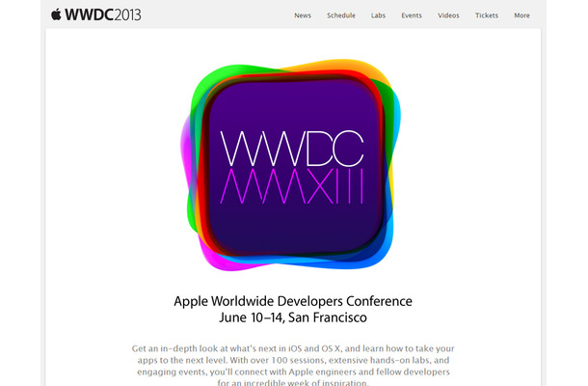This screenshot has height=386, width=588.
Task: Click the heading 'Apple Worldwide Developers Conference'
Action: point(293,301)
